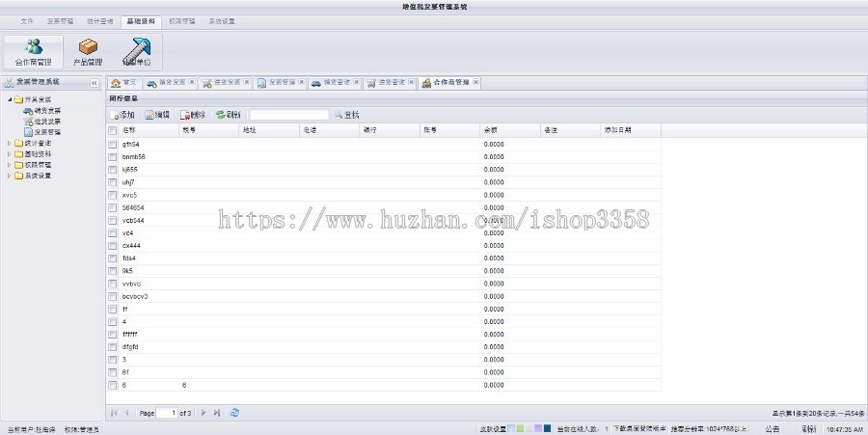Open 权限管理 menu in top bar
Image resolution: width=868 pixels, height=435 pixels.
point(181,21)
